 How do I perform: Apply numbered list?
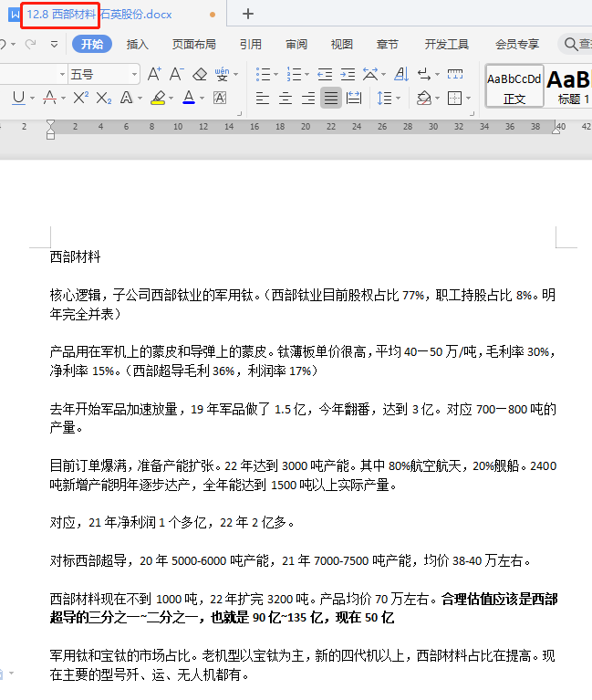click(294, 74)
